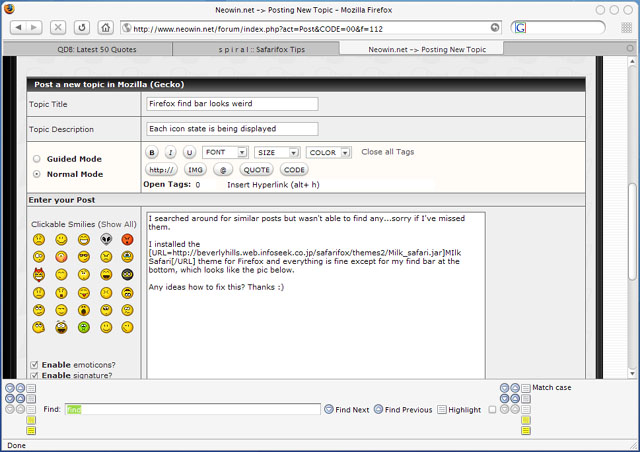
Task: Go back using the browser back arrow
Action: [x=18, y=27]
